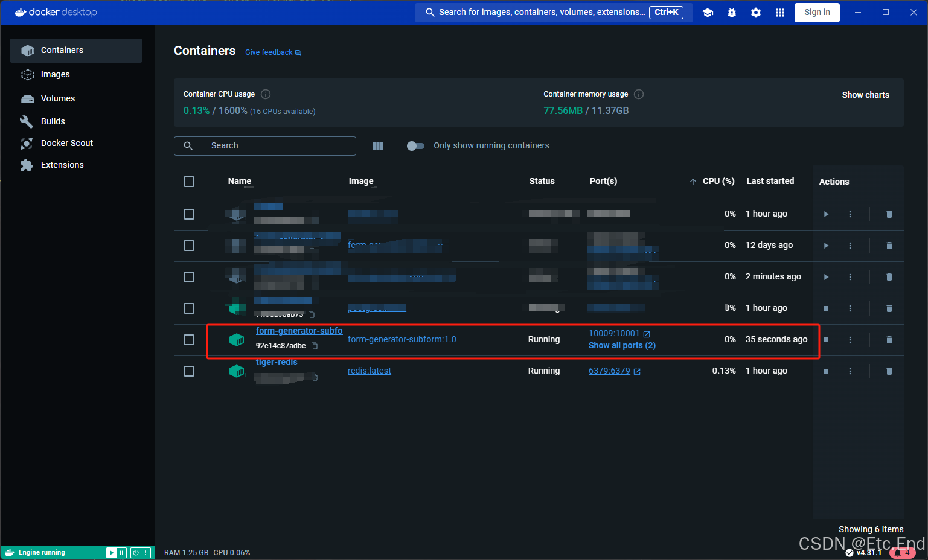This screenshot has width=928, height=560.
Task: Open more actions menu for 2 minutes ago row
Action: [850, 277]
